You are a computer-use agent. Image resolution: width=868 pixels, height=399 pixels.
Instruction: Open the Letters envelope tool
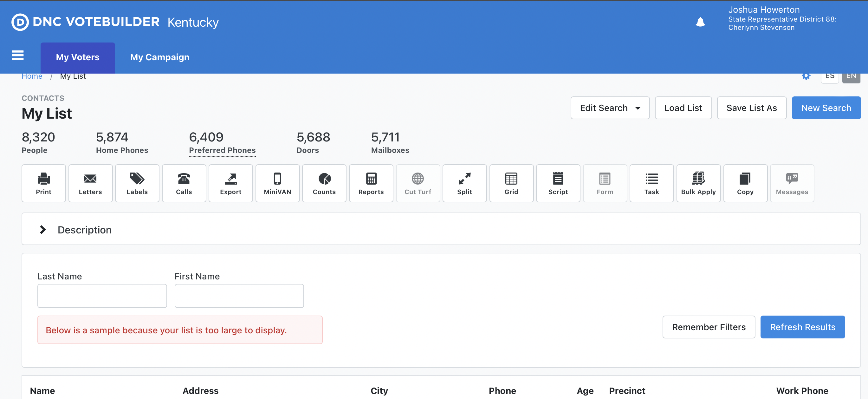[90, 183]
